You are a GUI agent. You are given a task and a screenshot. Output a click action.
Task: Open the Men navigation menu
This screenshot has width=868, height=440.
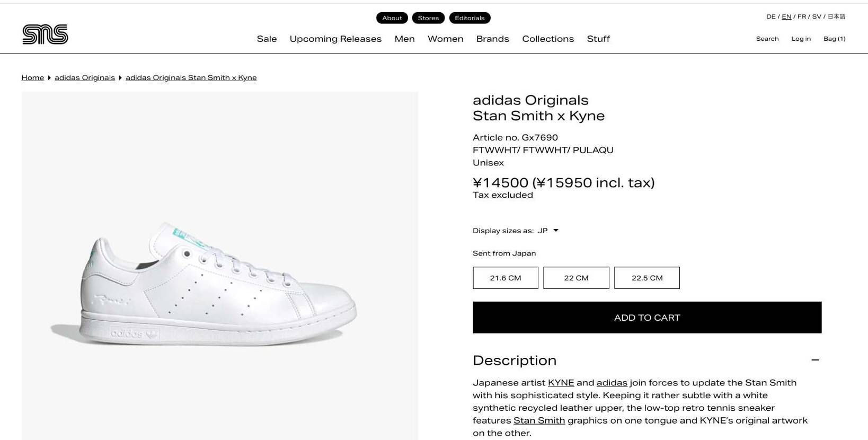[x=404, y=38]
